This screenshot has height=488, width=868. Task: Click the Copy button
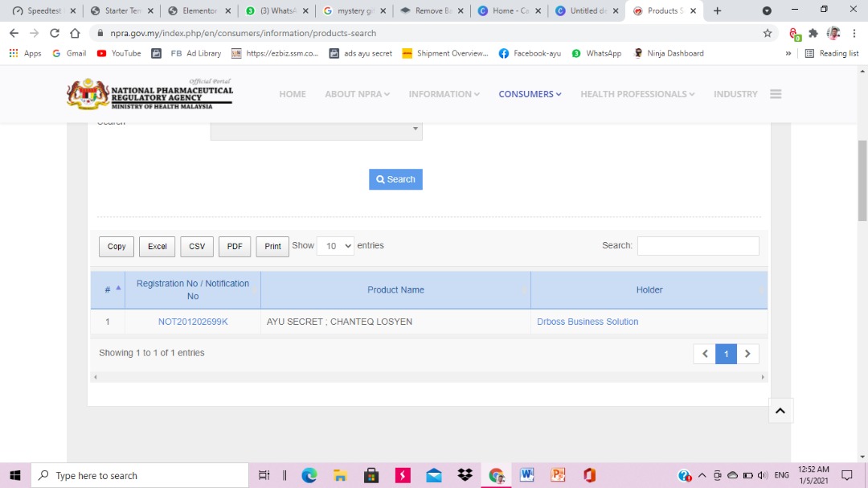click(x=117, y=247)
